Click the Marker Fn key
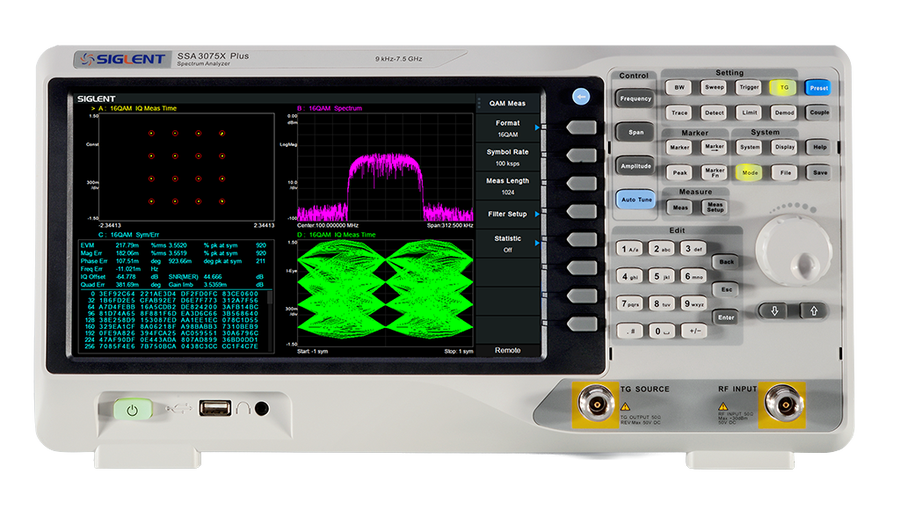The image size is (900, 510). coord(715,172)
